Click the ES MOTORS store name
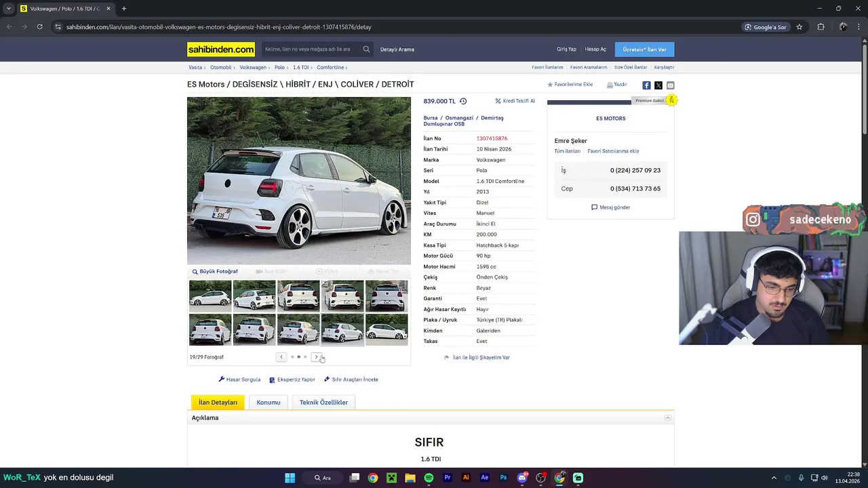 pos(610,119)
